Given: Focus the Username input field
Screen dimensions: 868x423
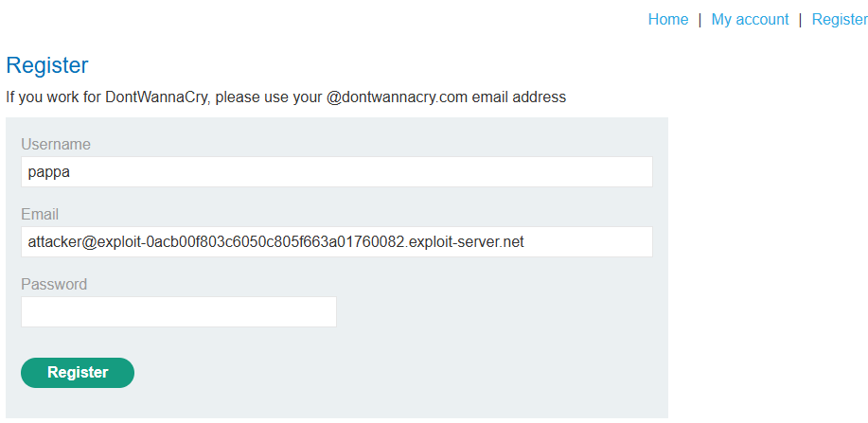Looking at the screenshot, I should click(337, 171).
